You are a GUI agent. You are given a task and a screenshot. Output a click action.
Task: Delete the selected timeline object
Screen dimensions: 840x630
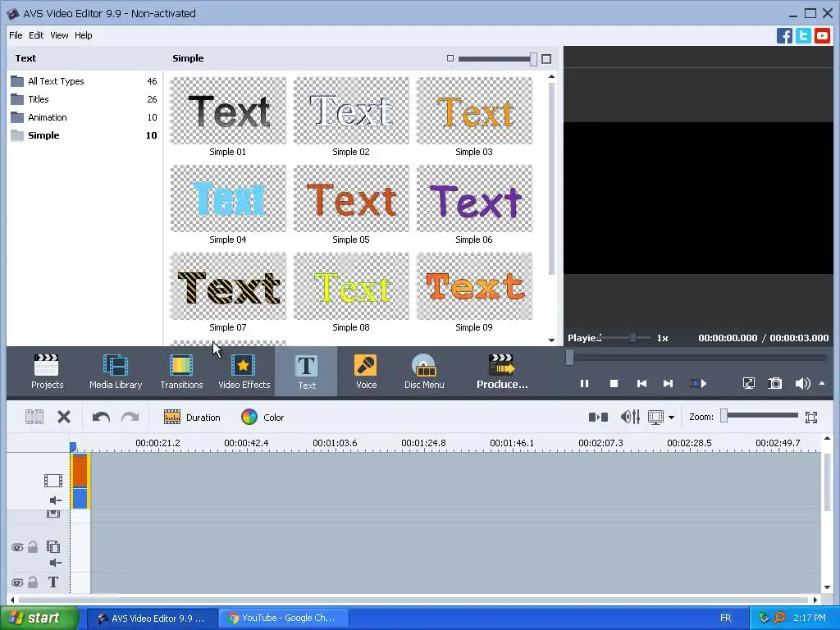pos(64,417)
